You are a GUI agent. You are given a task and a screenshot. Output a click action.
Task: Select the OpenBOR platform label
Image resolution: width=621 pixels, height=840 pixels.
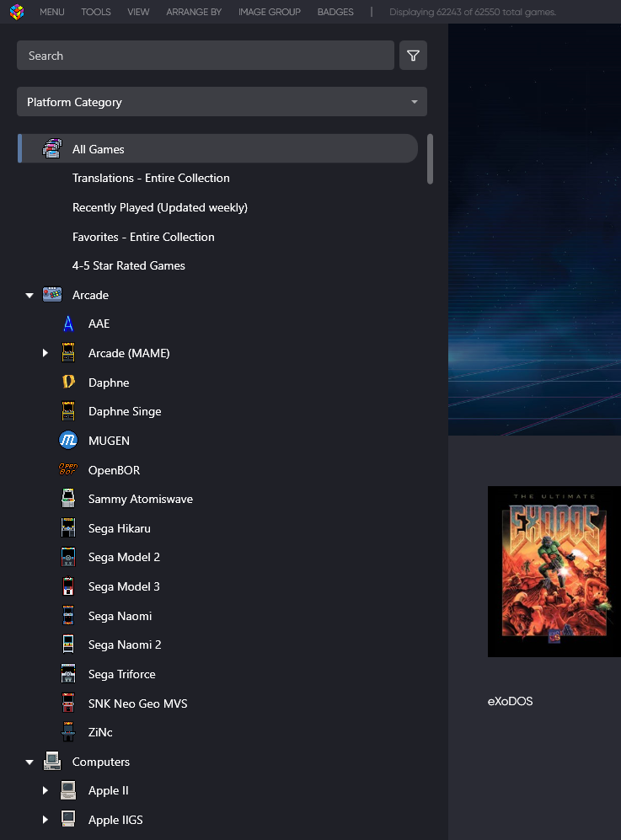click(114, 470)
